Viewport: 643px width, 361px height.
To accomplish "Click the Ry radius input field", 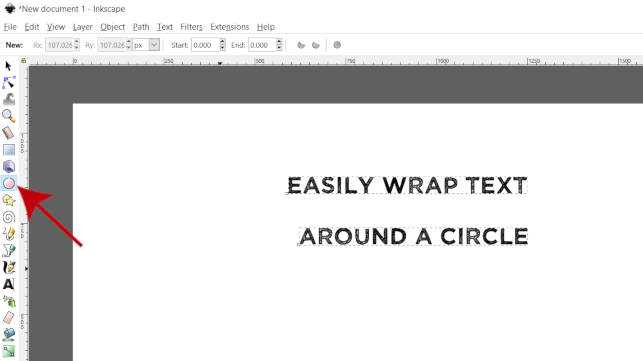I will (112, 45).
